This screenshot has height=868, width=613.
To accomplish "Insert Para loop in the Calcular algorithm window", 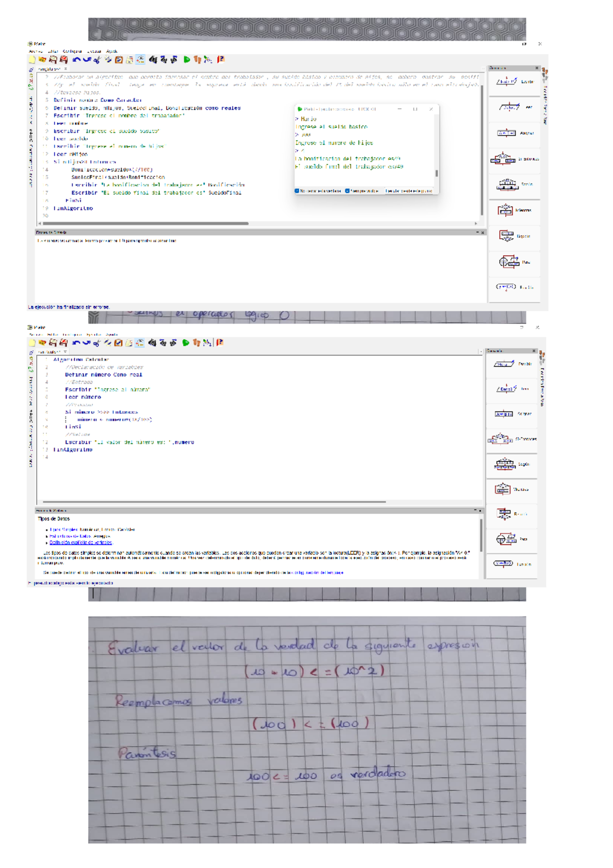I will 506,539.
